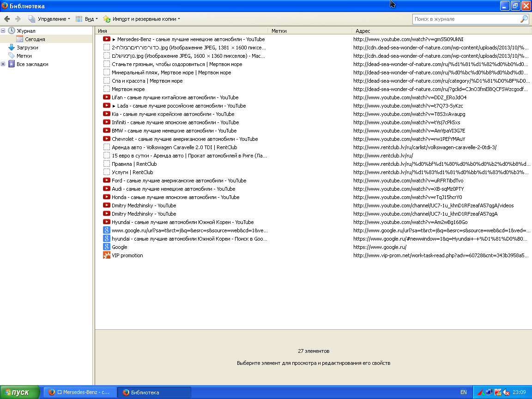
Task: Select 'Минеральный пляж, Мертвое море' entry
Action: point(171,72)
